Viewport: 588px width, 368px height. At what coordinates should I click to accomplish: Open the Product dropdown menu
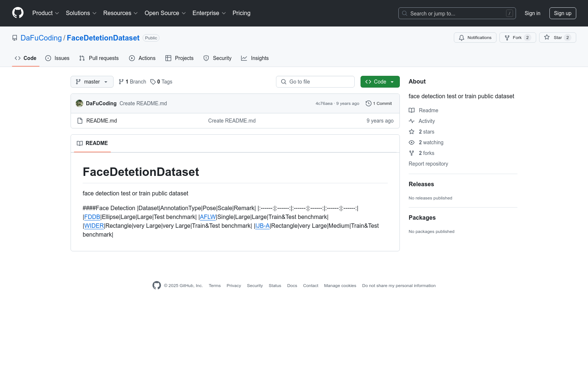click(46, 13)
